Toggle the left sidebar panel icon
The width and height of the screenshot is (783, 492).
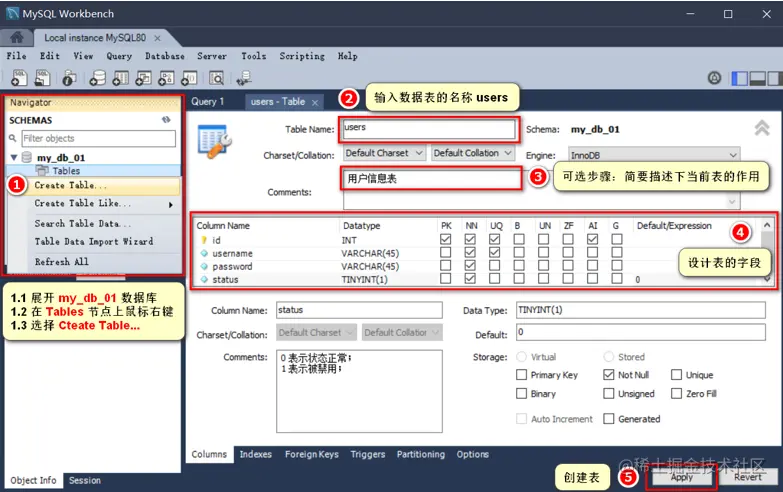[739, 78]
